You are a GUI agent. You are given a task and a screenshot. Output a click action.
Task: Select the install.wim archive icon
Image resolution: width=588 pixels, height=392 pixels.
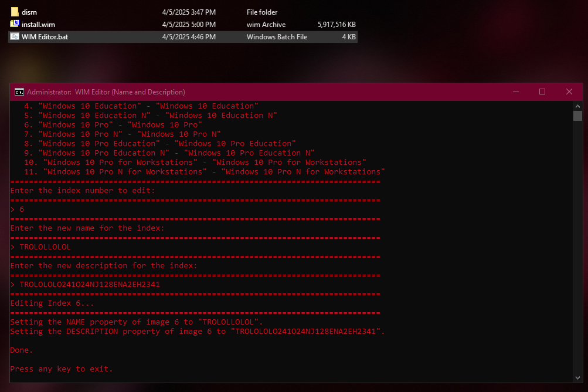[15, 24]
